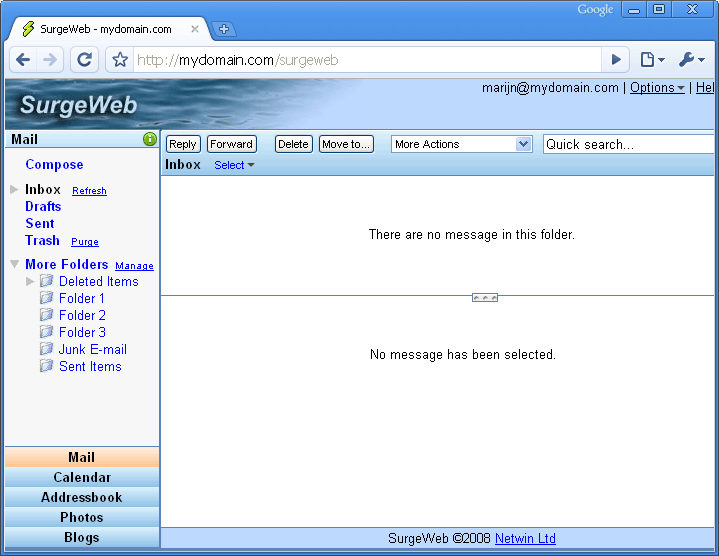
Task: Click the Forward button
Action: (231, 144)
